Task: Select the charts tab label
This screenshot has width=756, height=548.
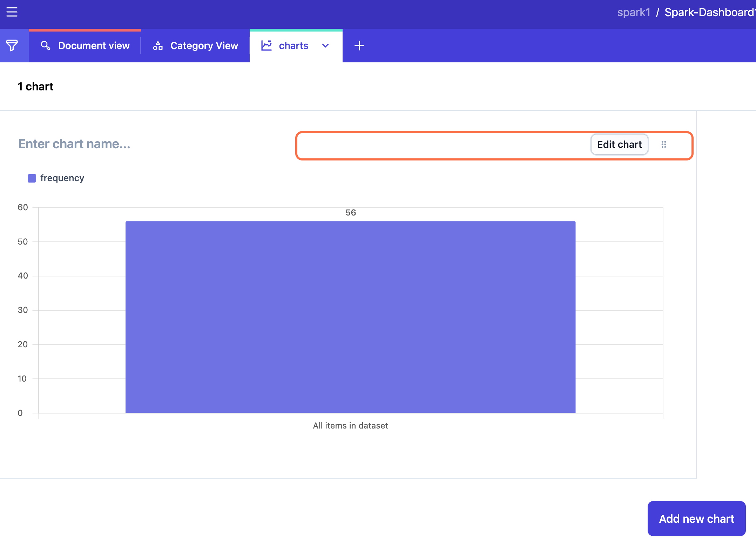Action: click(293, 46)
